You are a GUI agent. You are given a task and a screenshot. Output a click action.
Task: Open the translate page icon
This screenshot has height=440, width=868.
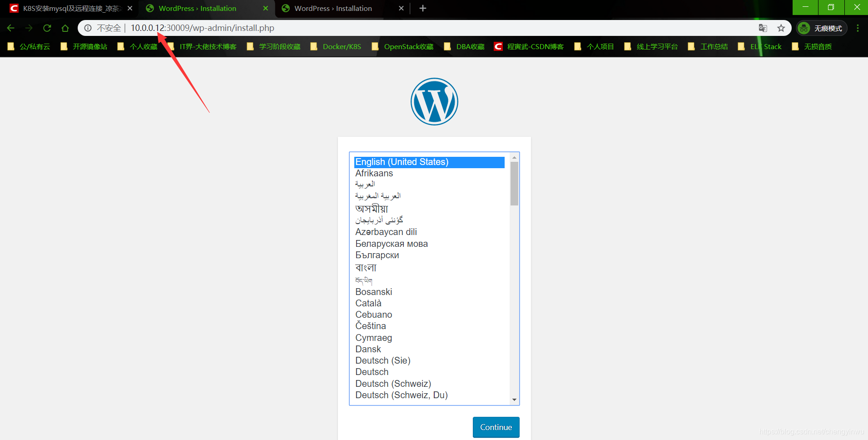click(x=763, y=28)
